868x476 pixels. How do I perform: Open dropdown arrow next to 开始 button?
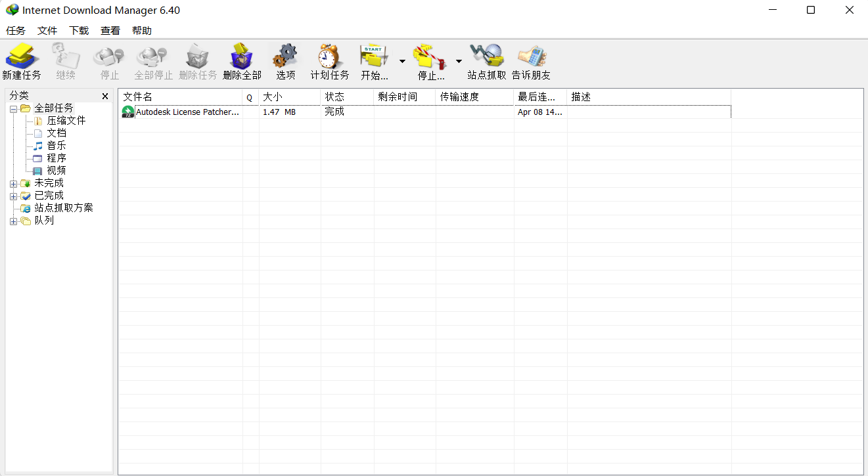tap(402, 62)
